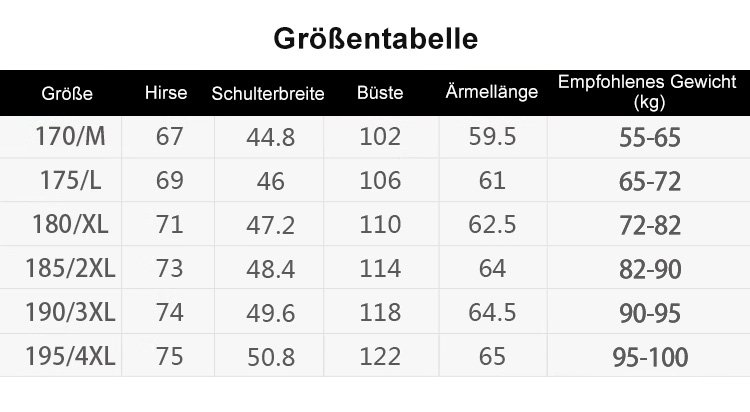Select the Größe column header
The height and width of the screenshot is (412, 750).
pyautogui.click(x=67, y=94)
